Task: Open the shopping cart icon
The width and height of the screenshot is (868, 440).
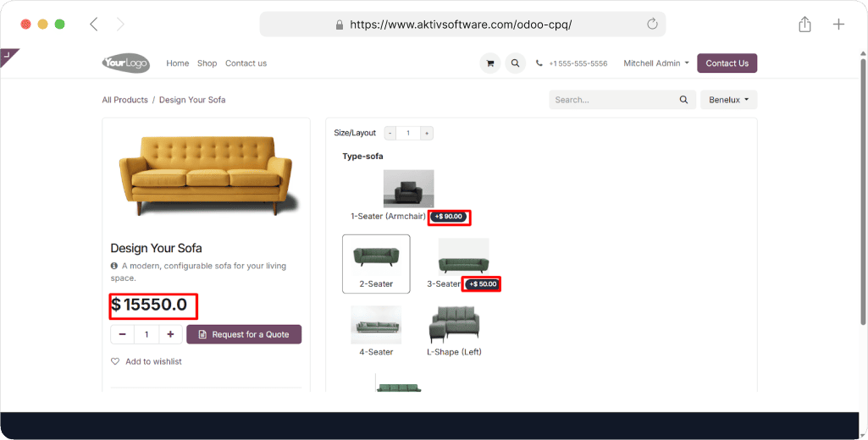Action: (x=489, y=63)
